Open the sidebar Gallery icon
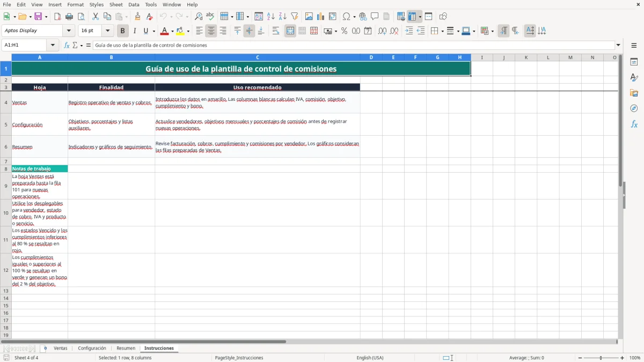 click(634, 93)
